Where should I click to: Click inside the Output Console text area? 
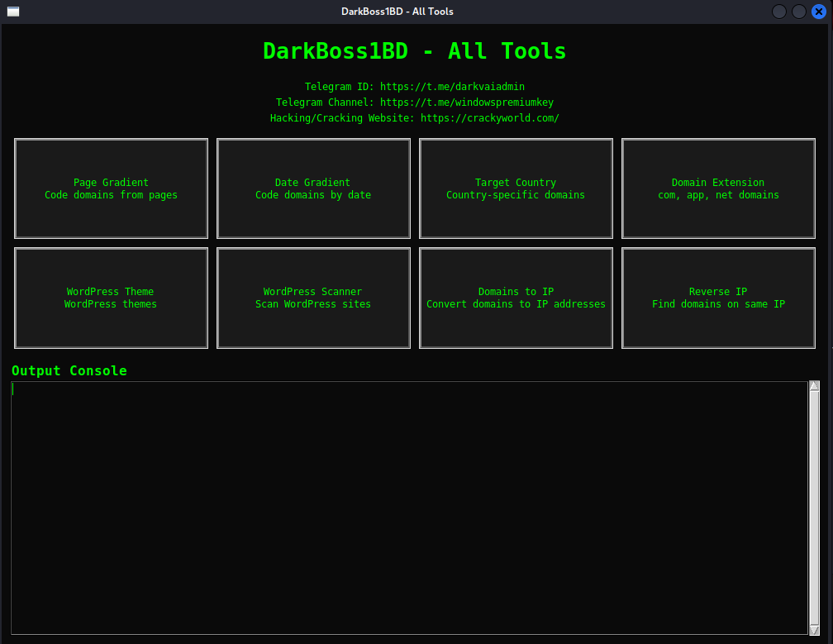click(x=409, y=508)
